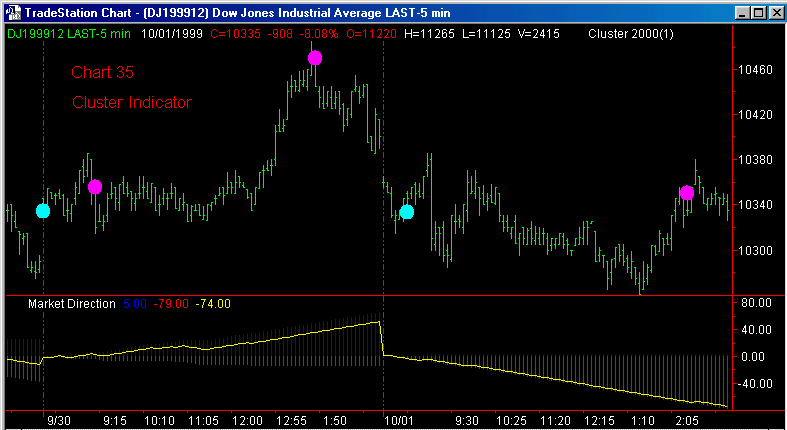Click the 80.00 indicator axis label
Image resolution: width=787 pixels, height=430 pixels.
tap(756, 303)
